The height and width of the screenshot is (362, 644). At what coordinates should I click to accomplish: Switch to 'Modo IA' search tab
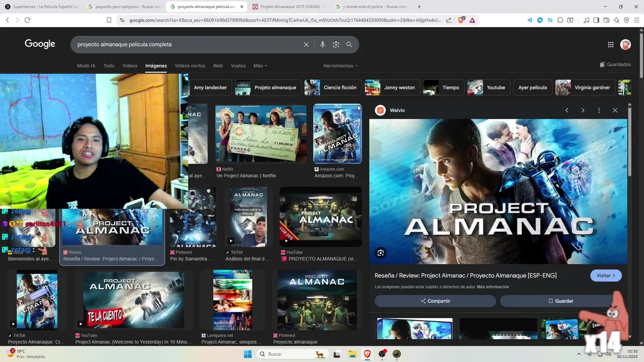(x=86, y=66)
